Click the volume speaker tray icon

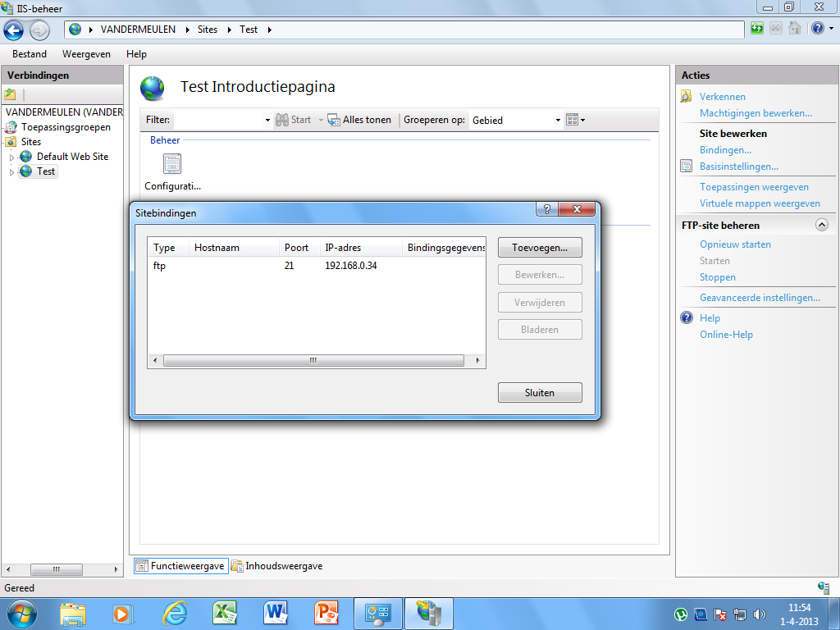click(x=759, y=614)
